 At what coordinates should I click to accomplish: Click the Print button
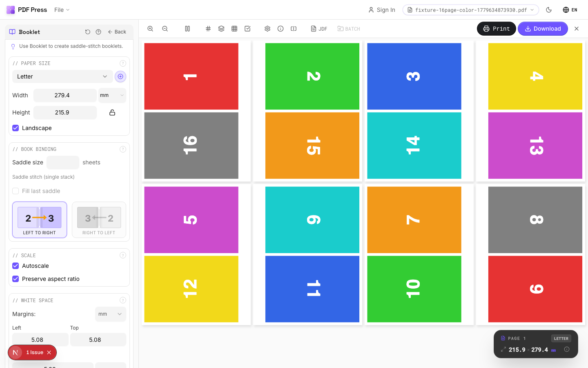(x=497, y=29)
